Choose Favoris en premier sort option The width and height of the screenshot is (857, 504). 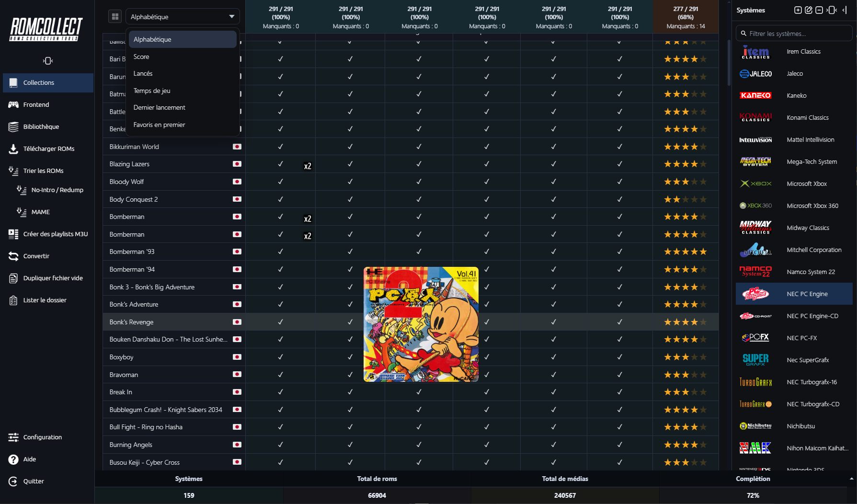(x=159, y=125)
